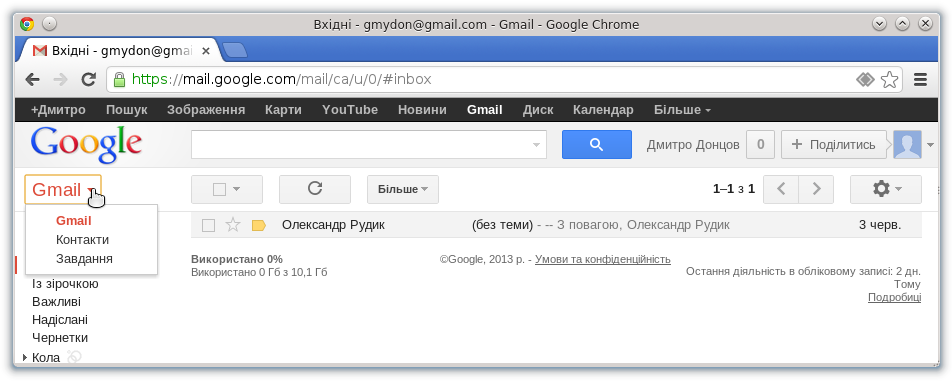Click the blue search magnifier button
Viewport: 952px width, 381px height.
tap(596, 144)
